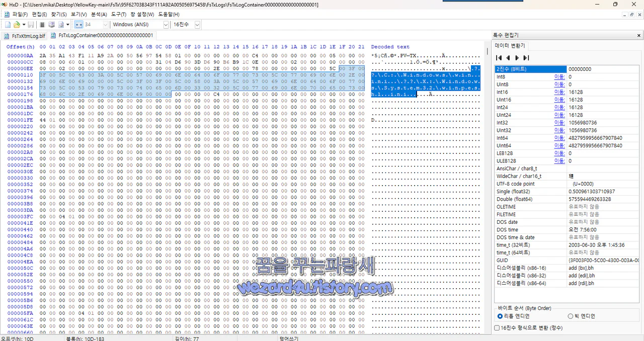Click the Offset(h) column header
Image resolution: width=644 pixels, height=341 pixels.
(x=20, y=47)
